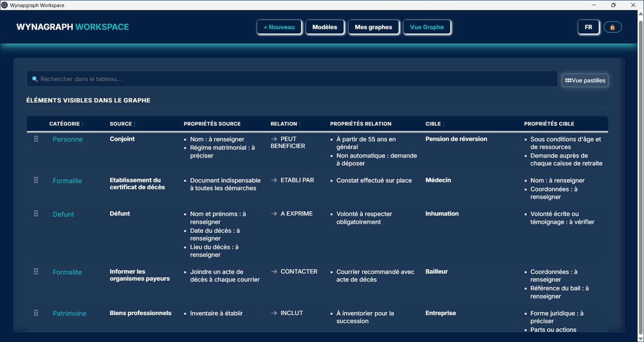The height and width of the screenshot is (342, 644).
Task: Click the scrollbar up arrow at the top
Action: (x=640, y=13)
